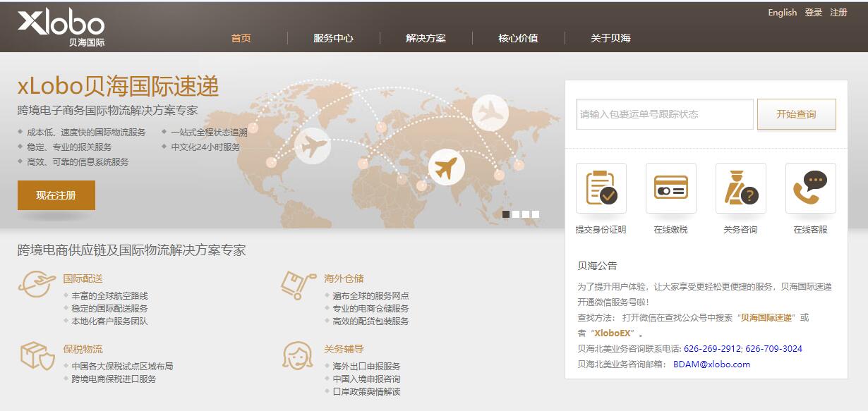Click the 稳定、专业的报关服务 banner bullet
This screenshot has width=868, height=411.
coord(69,147)
